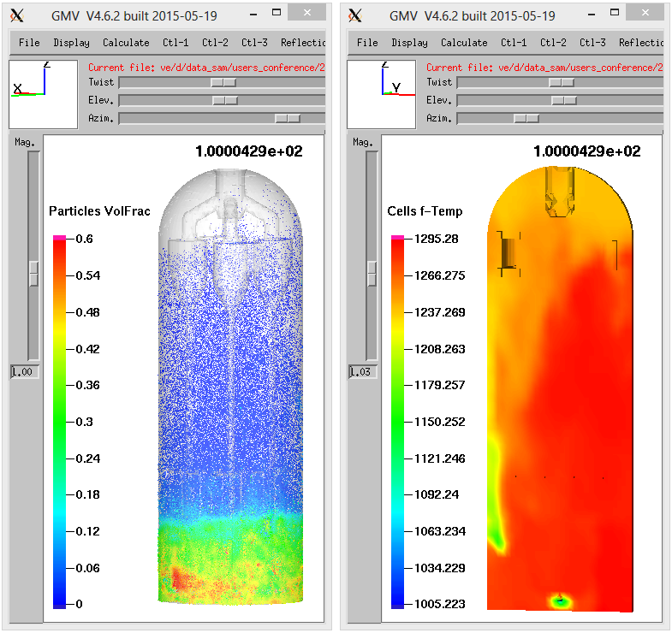
Task: Click Twist slider handle in the Cells f-Temp window
Action: pos(562,82)
